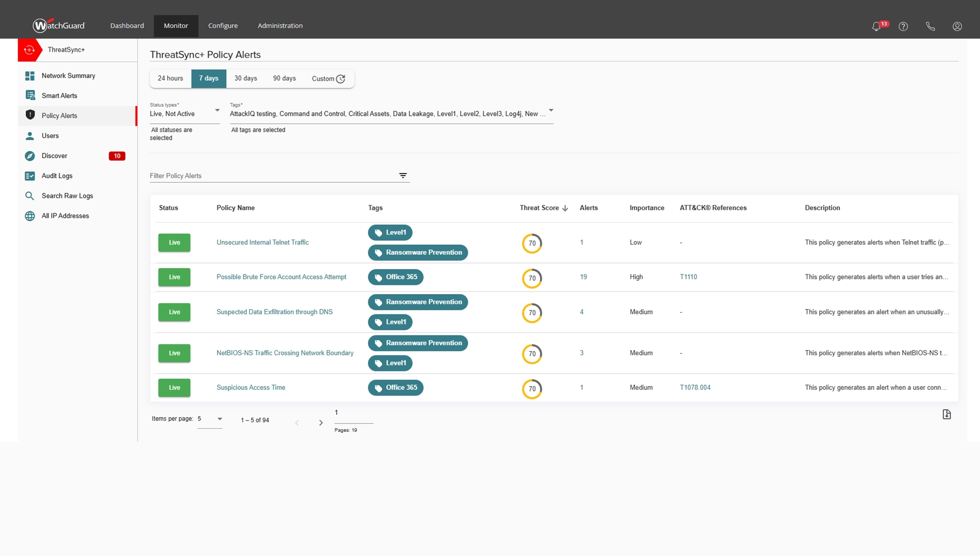Open Discover in the sidebar
The image size is (980, 556).
click(x=55, y=156)
